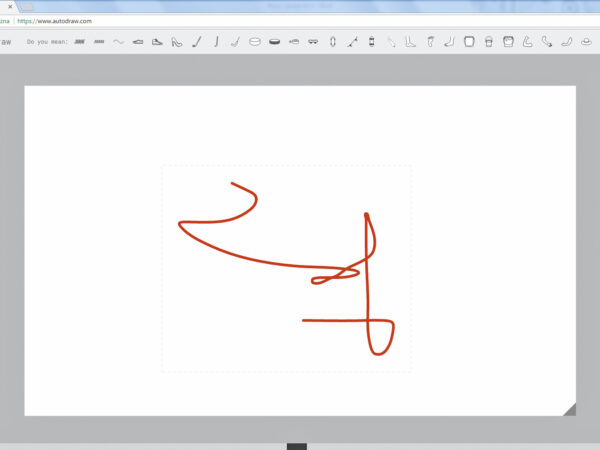The height and width of the screenshot is (450, 600).
Task: Pick the sneaker drawing suggestion
Action: click(157, 42)
